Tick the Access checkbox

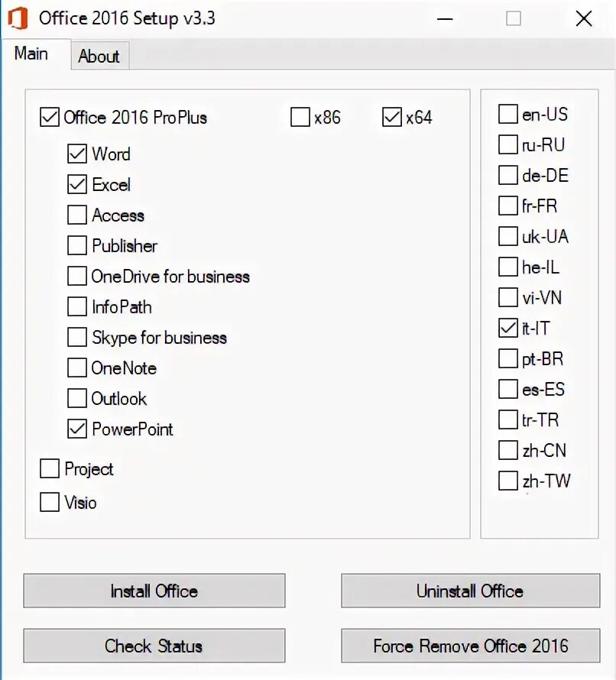pyautogui.click(x=77, y=215)
